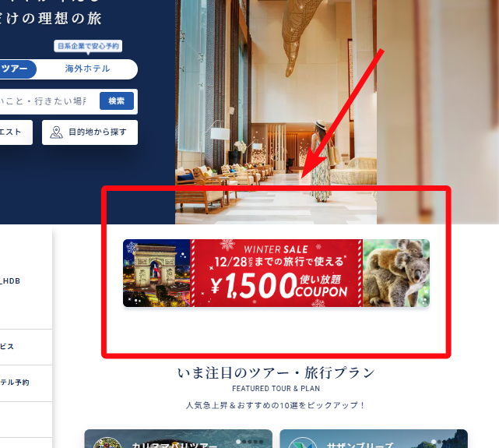Viewport: 499px width, 448px height.
Task: Switch to the ツアー search tab
Action: 16,69
